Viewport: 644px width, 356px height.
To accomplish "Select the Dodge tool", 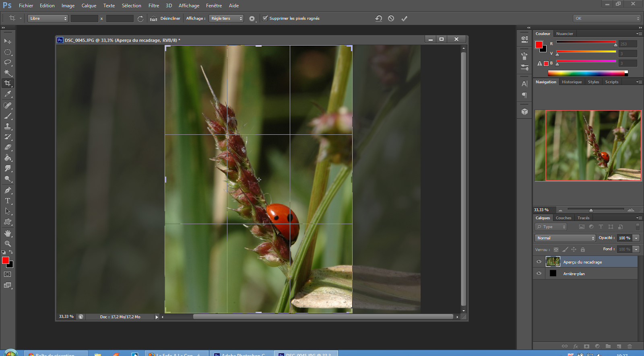I will 8,179.
